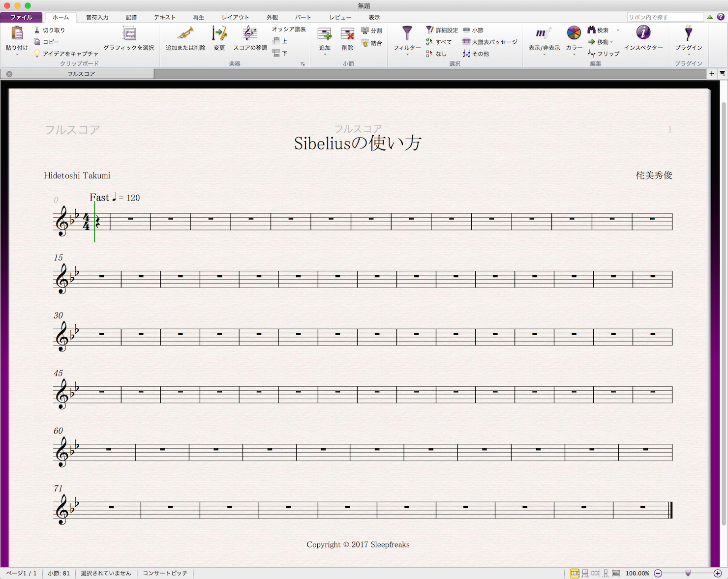Image resolution: width=728 pixels, height=579 pixels.
Task: Enable single pages vertical view mode
Action: [606, 573]
